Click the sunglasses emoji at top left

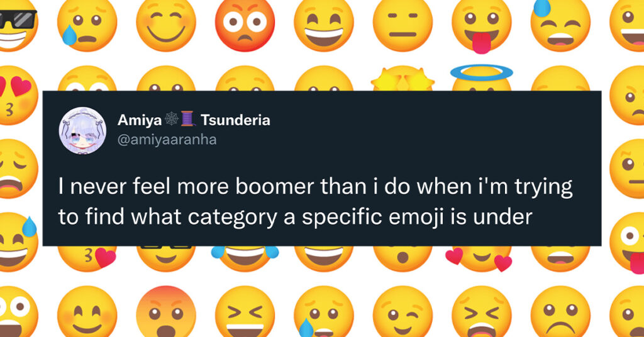coord(16,21)
